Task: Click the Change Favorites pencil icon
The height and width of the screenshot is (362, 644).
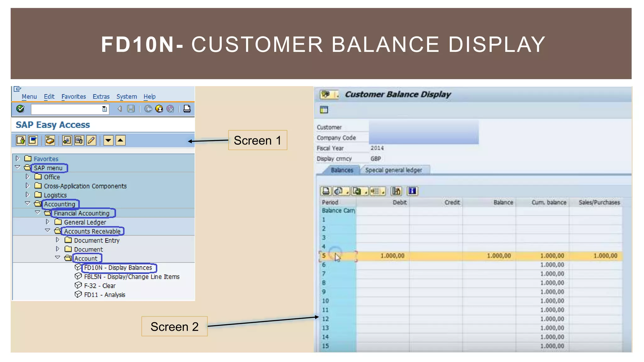Action: pyautogui.click(x=91, y=140)
